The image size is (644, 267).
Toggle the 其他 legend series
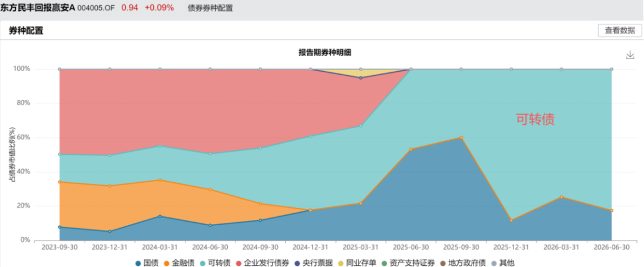pos(503,262)
